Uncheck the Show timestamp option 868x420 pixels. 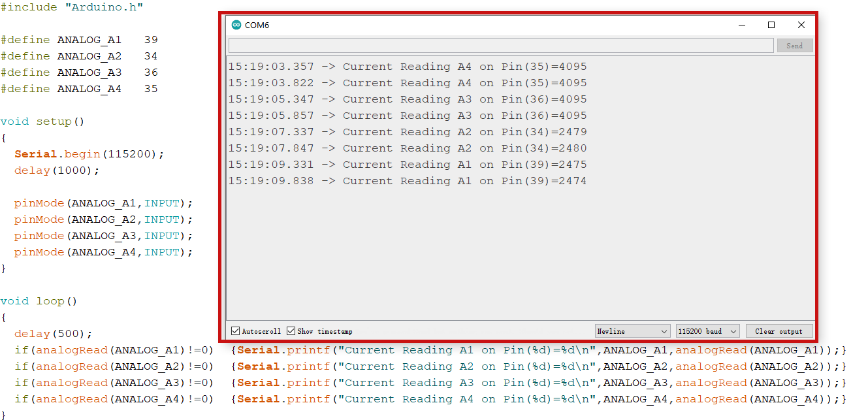(291, 331)
